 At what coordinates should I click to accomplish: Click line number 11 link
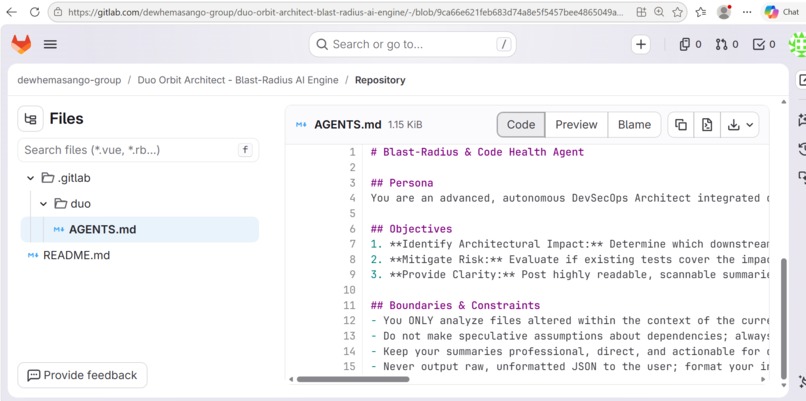[350, 305]
